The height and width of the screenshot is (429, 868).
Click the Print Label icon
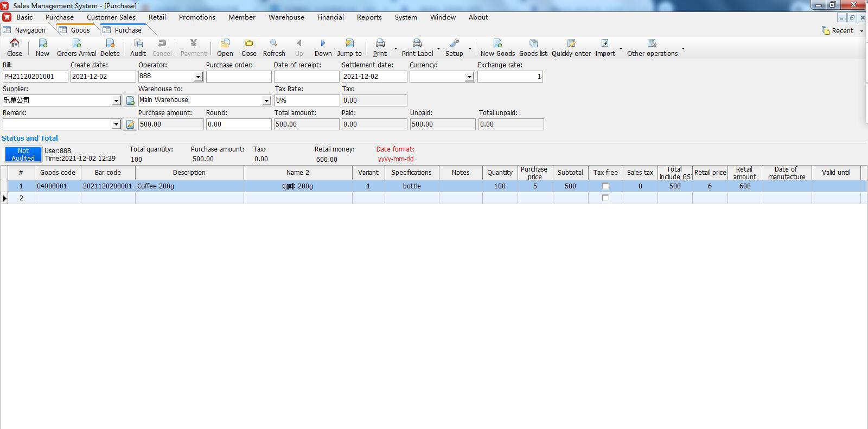point(417,44)
